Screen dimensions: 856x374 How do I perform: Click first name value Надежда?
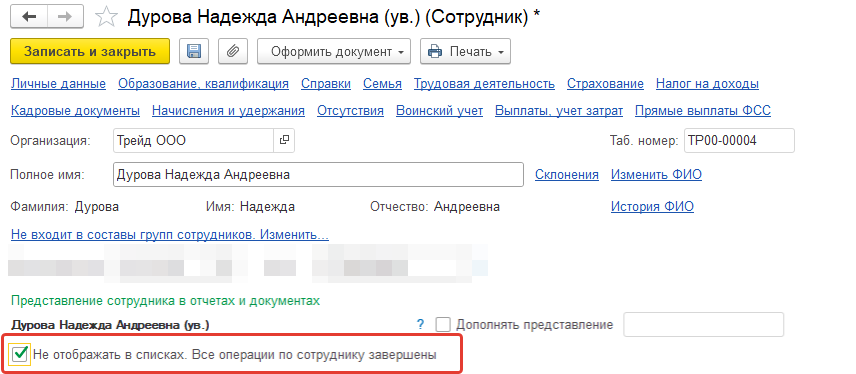pos(268,207)
